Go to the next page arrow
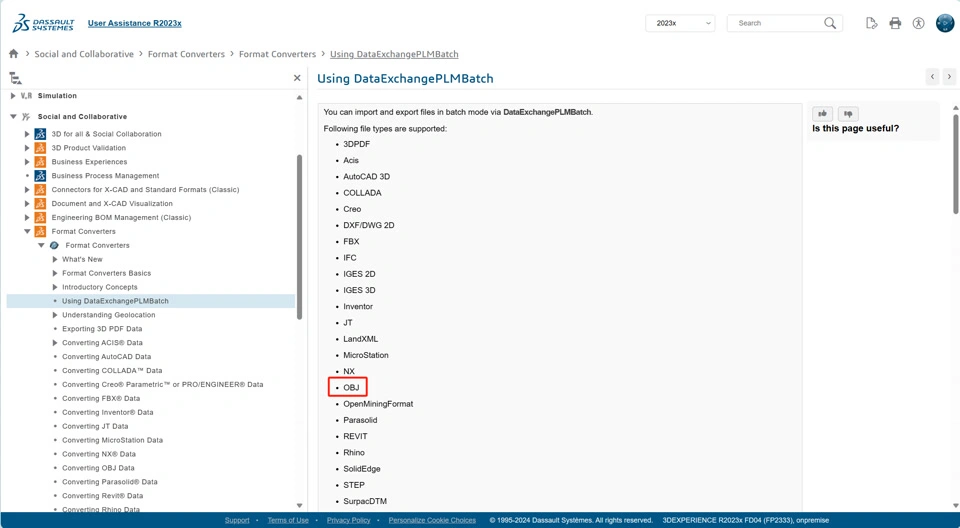The image size is (960, 528). tap(949, 77)
